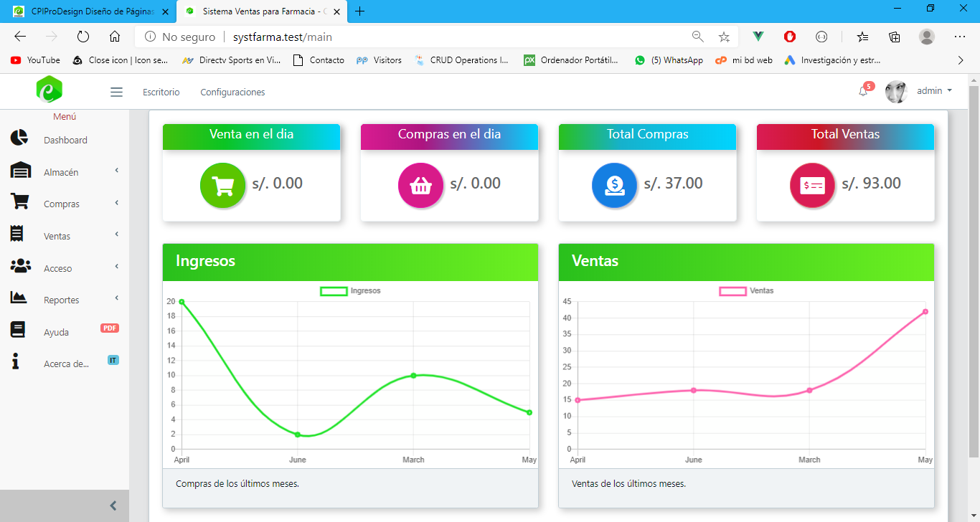Open the admin user dropdown
The height and width of the screenshot is (522, 980).
[x=935, y=91]
